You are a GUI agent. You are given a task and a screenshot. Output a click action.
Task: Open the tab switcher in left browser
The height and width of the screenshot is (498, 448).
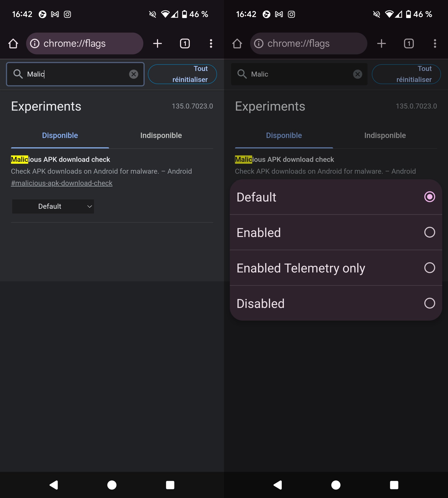coord(185,44)
